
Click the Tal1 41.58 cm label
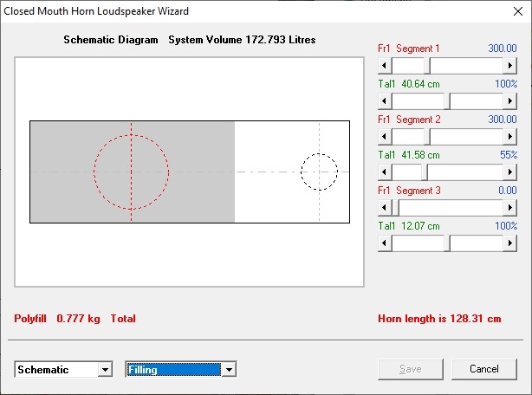point(409,155)
